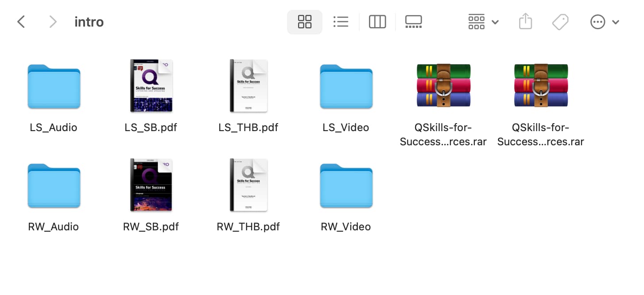The image size is (644, 295).
Task: Select the RW_Video folder icon
Action: coord(346,186)
